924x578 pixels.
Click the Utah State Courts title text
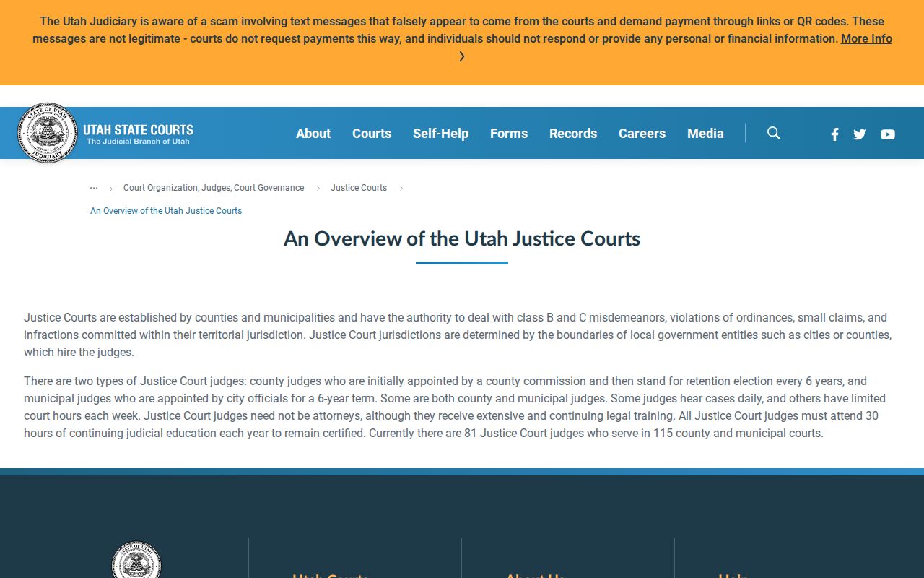[138, 130]
